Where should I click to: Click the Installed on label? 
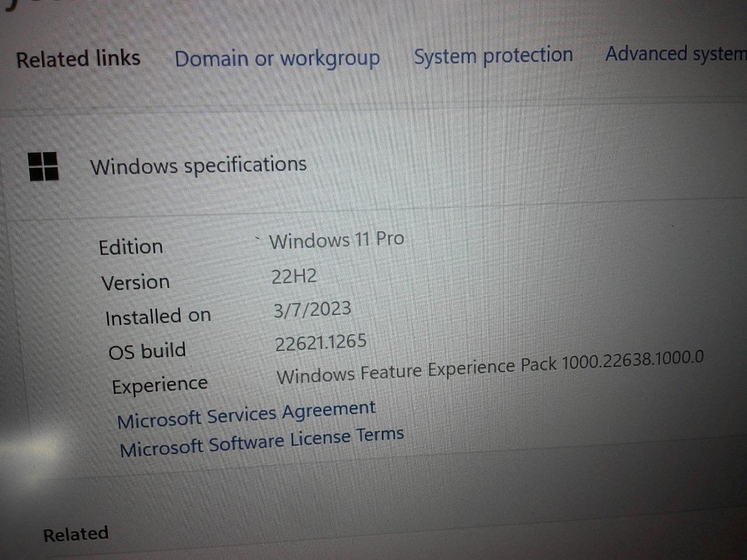(x=158, y=317)
